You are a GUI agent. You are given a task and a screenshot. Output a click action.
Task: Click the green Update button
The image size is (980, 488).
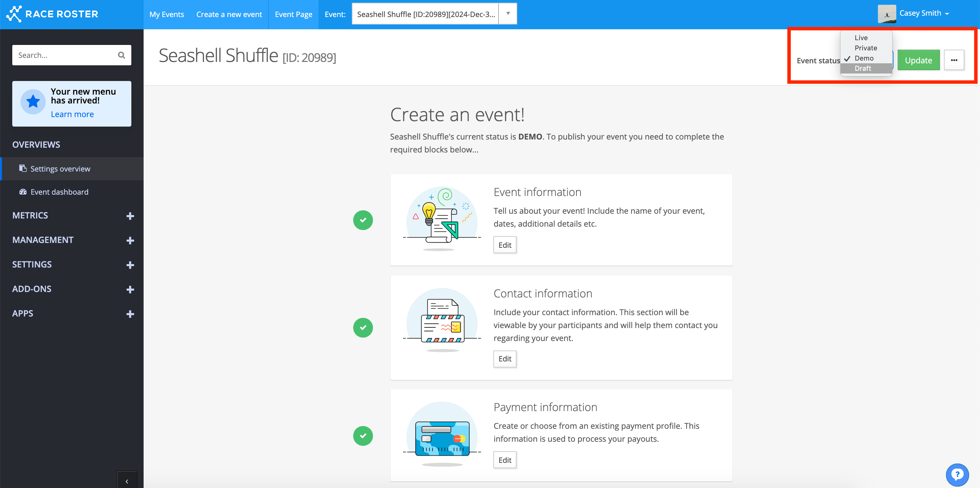point(918,60)
